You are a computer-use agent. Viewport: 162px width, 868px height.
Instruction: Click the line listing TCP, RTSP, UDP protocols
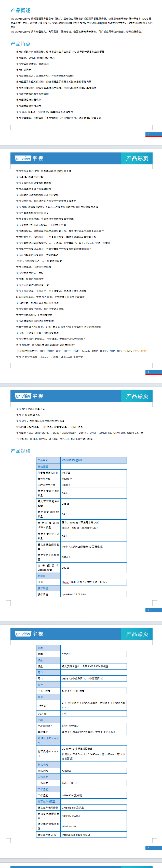(x=82, y=351)
